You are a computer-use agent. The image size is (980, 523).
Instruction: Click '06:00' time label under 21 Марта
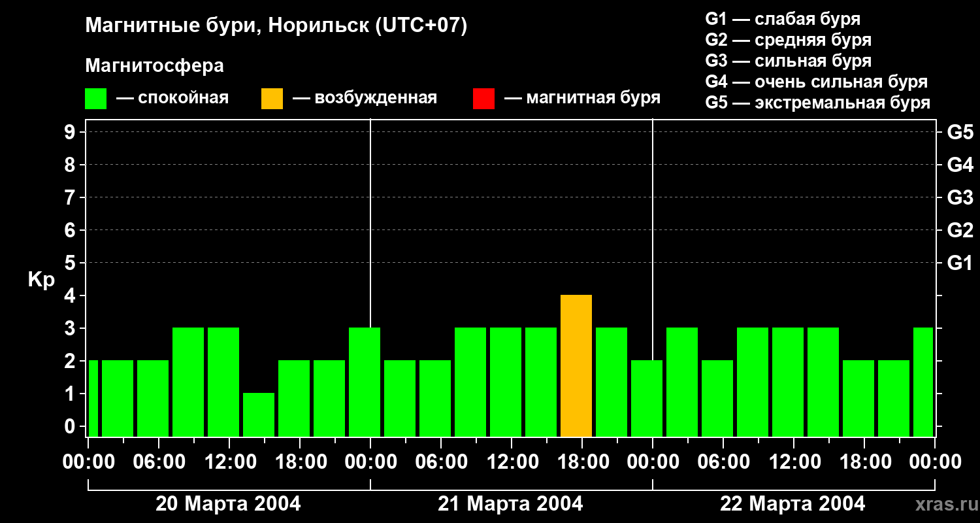tap(441, 462)
